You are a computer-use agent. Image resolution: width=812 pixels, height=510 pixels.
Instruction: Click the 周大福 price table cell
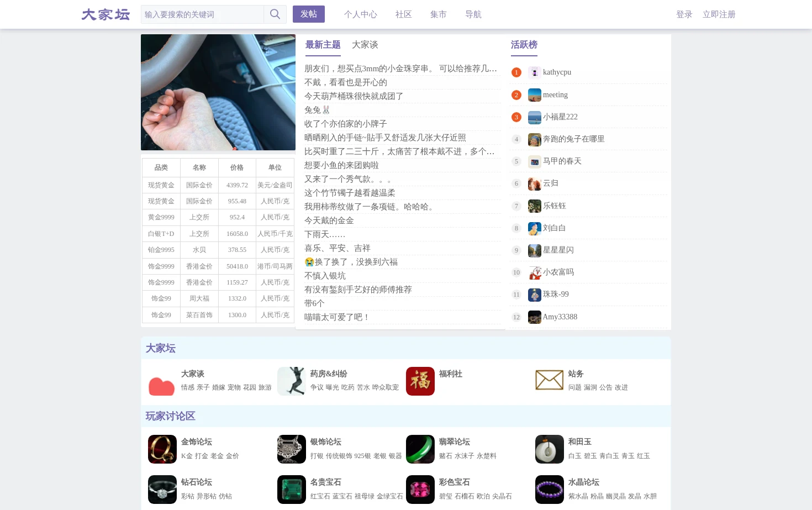click(199, 299)
